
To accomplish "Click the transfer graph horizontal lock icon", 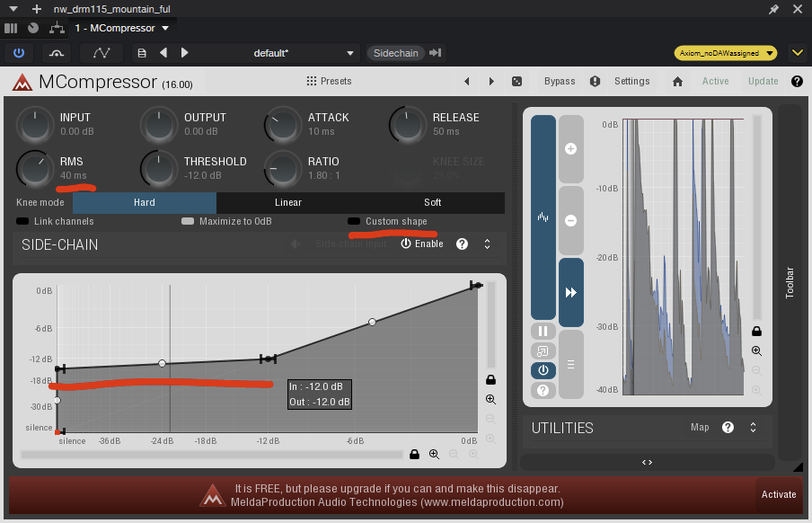I will point(414,454).
